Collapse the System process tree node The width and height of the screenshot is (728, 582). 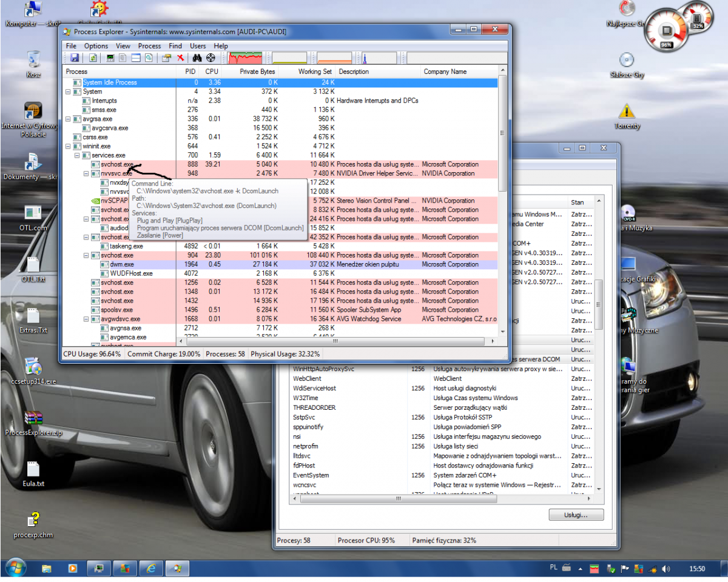click(x=68, y=92)
